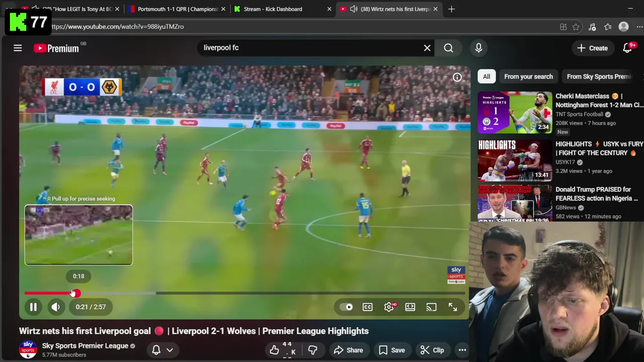
Task: Open USYK17 channel
Action: point(565,162)
